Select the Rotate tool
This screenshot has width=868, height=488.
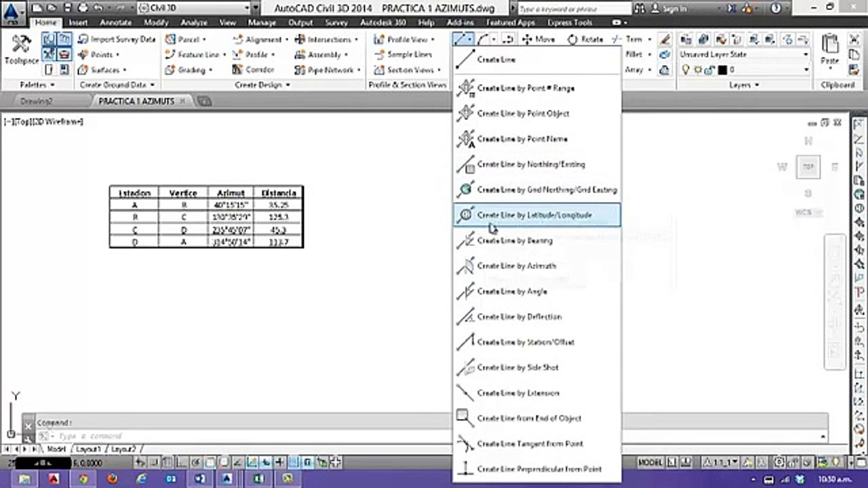tap(585, 39)
